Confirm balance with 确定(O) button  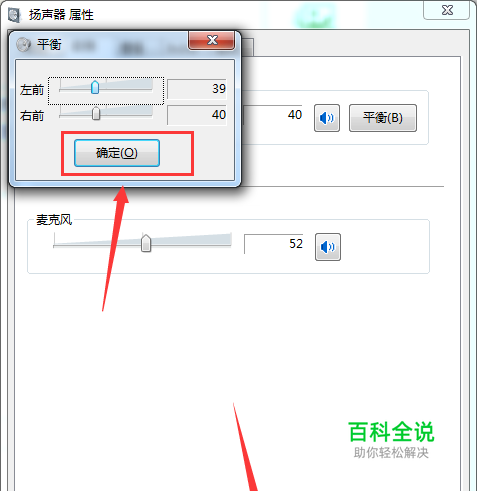[x=117, y=153]
